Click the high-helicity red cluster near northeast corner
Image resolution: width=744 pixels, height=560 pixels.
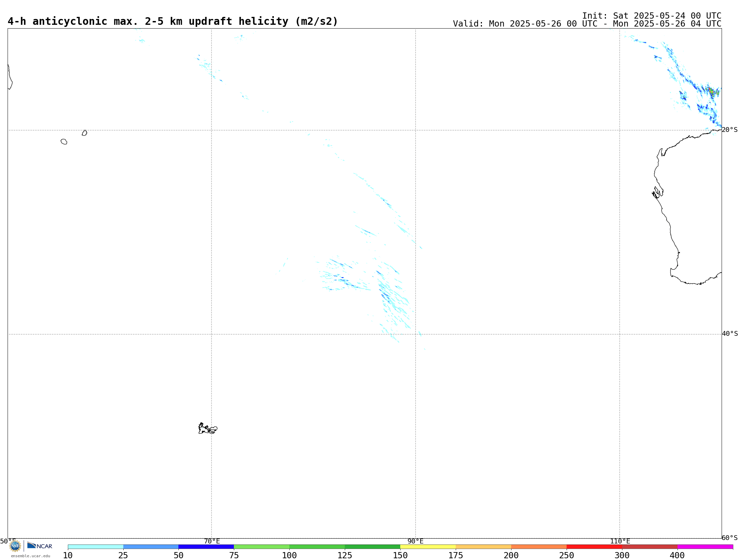pyautogui.click(x=712, y=92)
